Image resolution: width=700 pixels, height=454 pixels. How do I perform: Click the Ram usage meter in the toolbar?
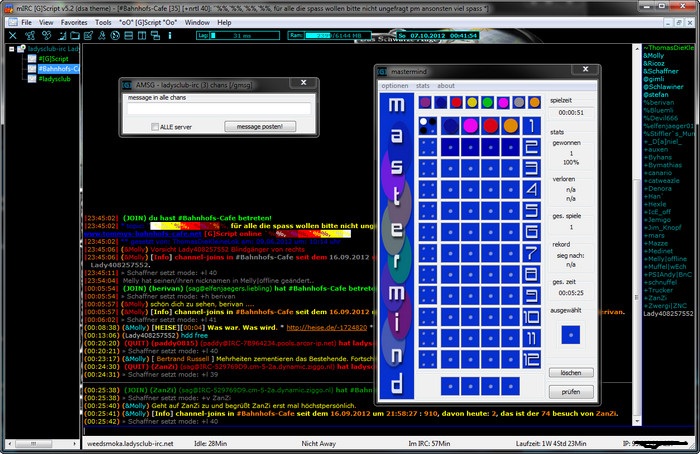329,36
